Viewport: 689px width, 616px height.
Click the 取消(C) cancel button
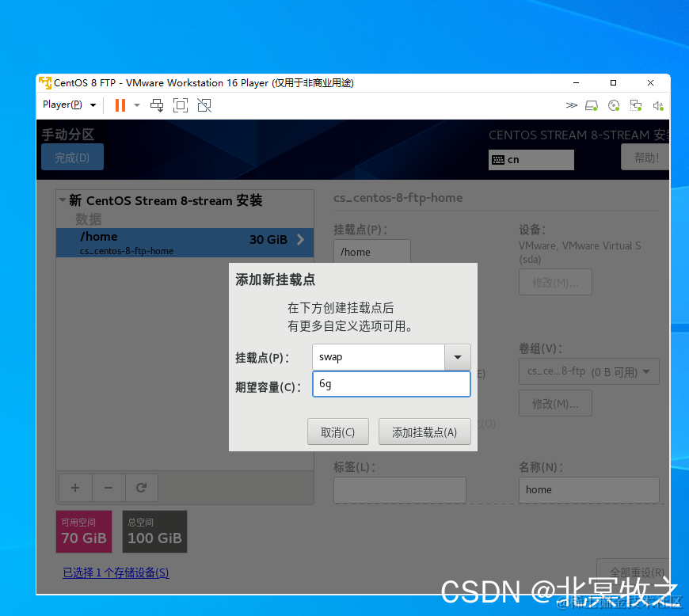(x=337, y=432)
